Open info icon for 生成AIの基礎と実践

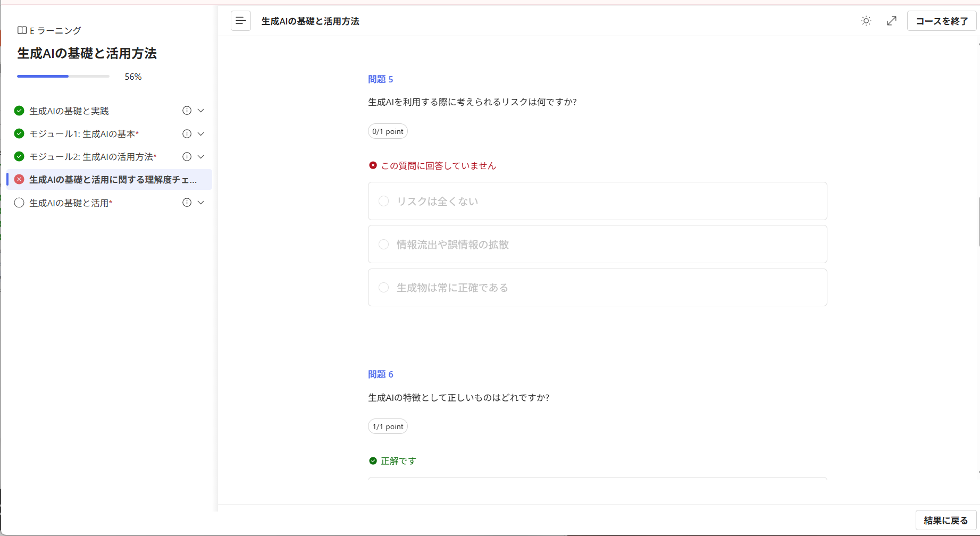pos(187,111)
